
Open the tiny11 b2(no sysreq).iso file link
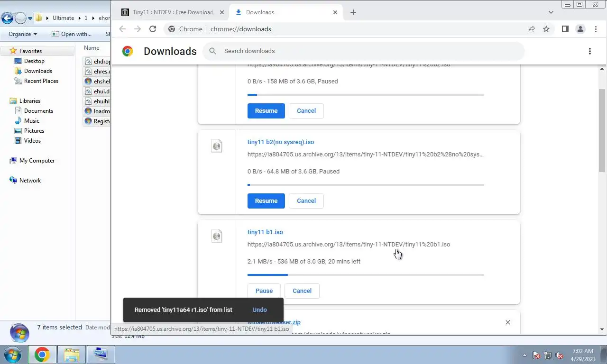coord(281,142)
